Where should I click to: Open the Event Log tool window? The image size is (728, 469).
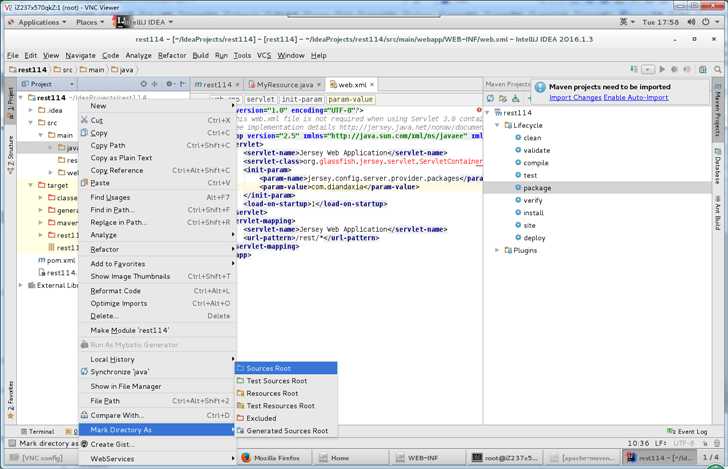[687, 431]
